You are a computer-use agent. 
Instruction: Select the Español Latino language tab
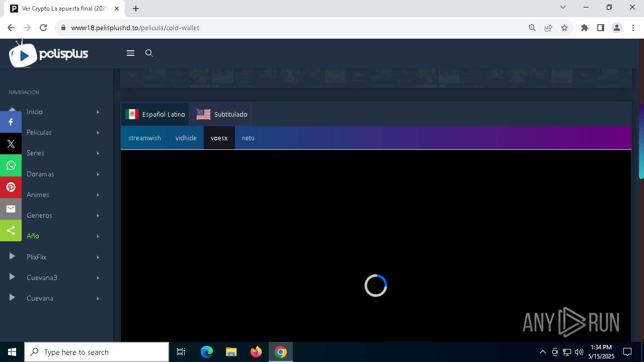[155, 114]
